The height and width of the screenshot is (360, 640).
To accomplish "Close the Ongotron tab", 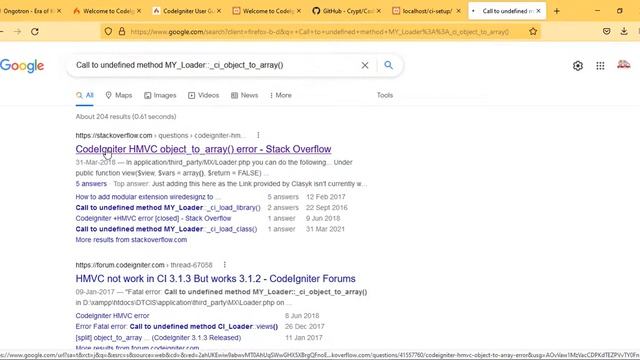I will 59,11.
